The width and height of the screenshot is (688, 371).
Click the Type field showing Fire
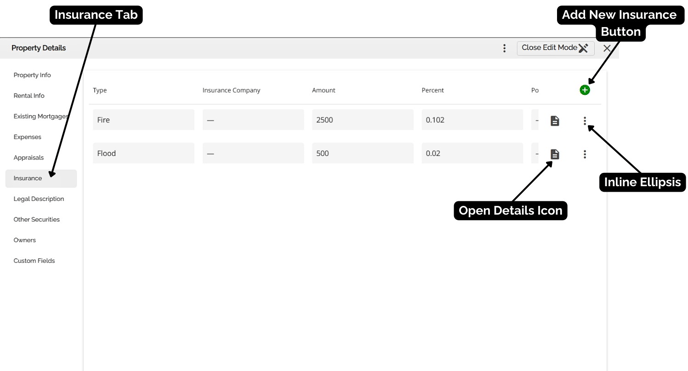click(143, 120)
